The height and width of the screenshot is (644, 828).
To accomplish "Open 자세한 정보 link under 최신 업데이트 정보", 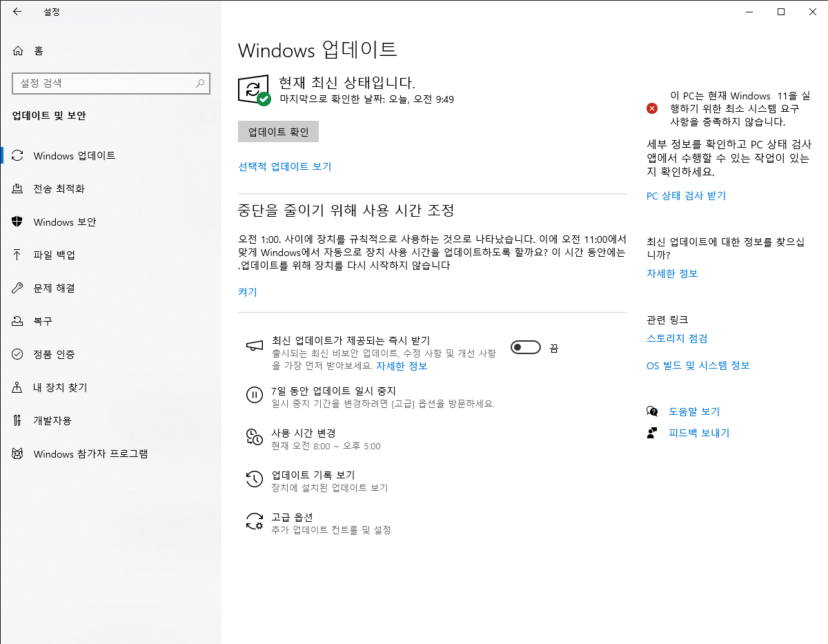I will click(672, 273).
